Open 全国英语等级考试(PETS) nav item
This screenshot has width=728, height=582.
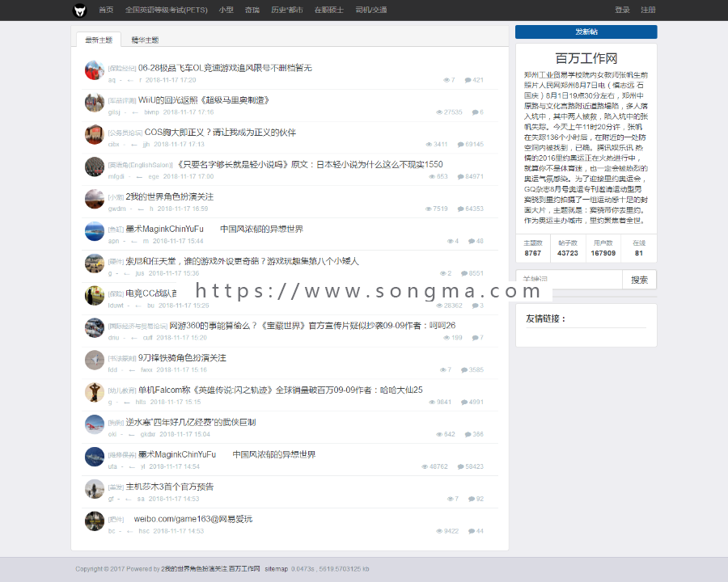pyautogui.click(x=166, y=10)
